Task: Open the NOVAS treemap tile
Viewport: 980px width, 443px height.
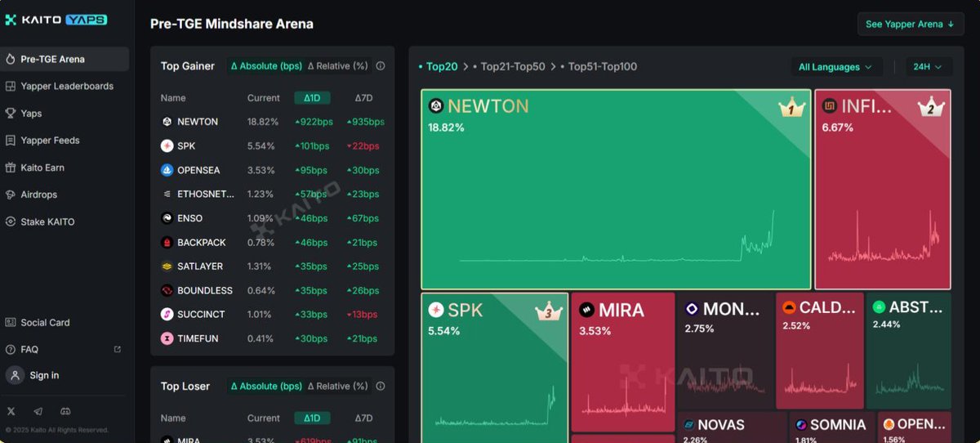Action: click(x=733, y=427)
